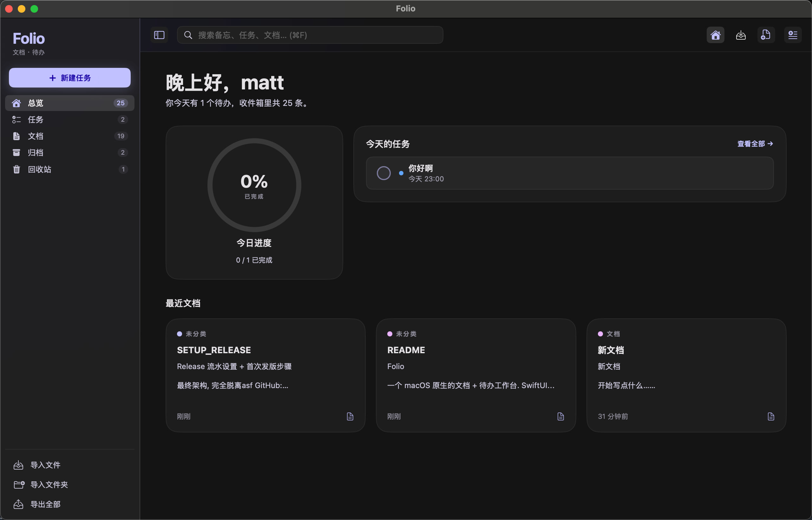This screenshot has width=812, height=520.
Task: Click the import tray icon in the top toolbar
Action: 741,35
